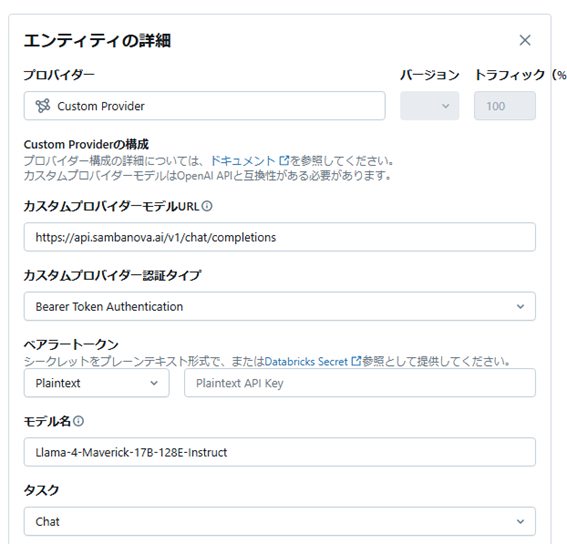
Task: Expand Bearer Token Authentication dropdown
Action: 280,306
